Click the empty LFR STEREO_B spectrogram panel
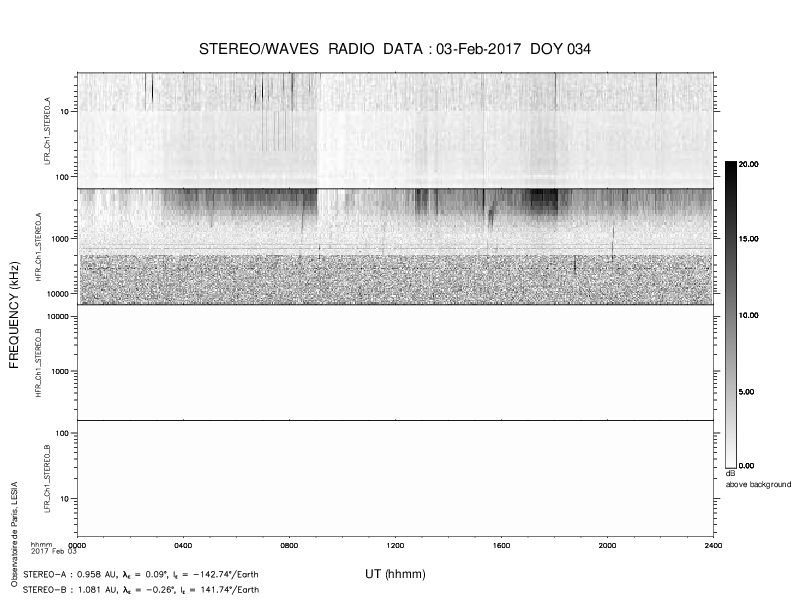This screenshot has width=792, height=612. click(x=395, y=478)
